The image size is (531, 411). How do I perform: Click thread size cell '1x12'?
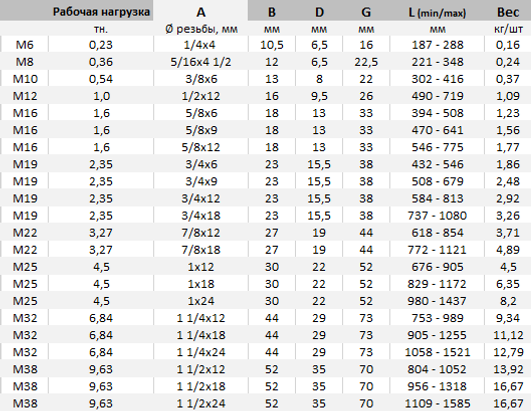pos(201,267)
